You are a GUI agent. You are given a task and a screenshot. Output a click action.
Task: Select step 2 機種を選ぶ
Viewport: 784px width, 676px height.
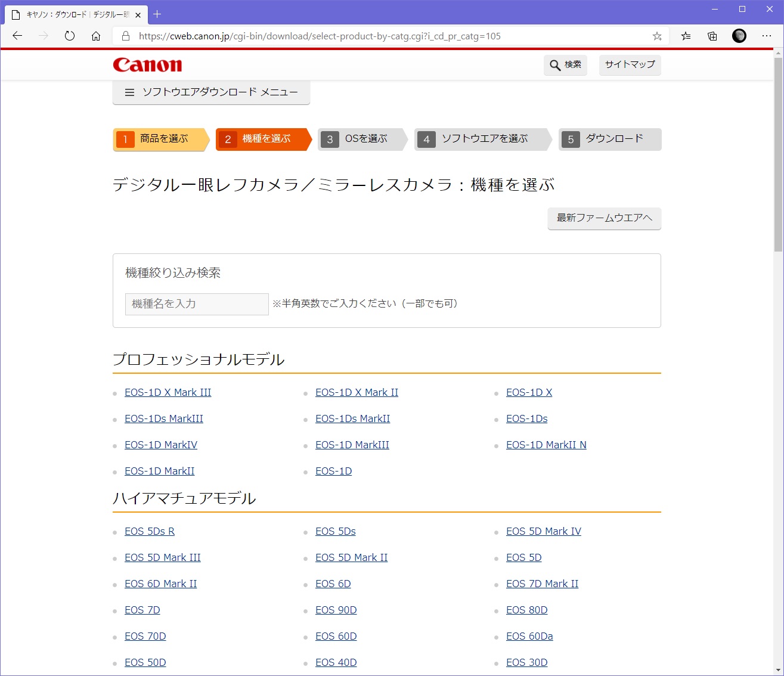coord(264,139)
